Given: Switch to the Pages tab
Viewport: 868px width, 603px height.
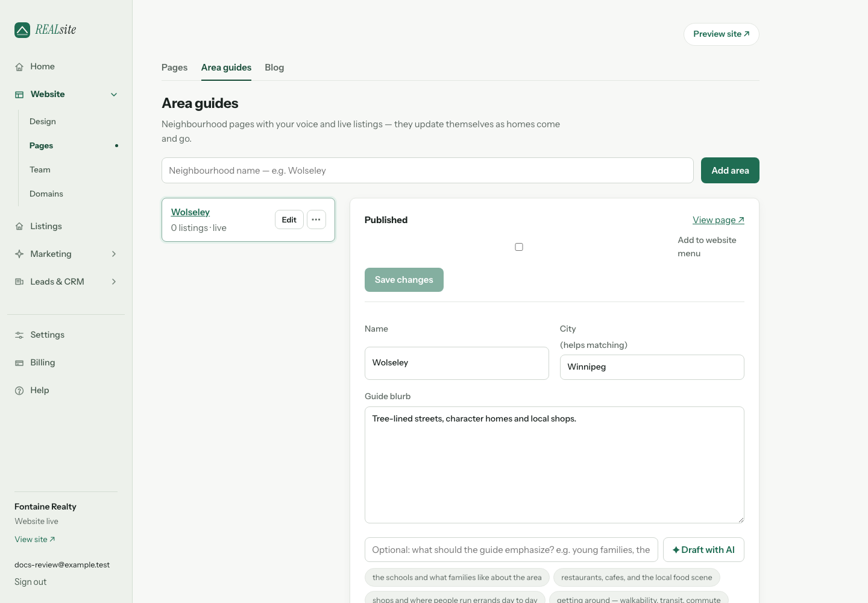Looking at the screenshot, I should (174, 68).
